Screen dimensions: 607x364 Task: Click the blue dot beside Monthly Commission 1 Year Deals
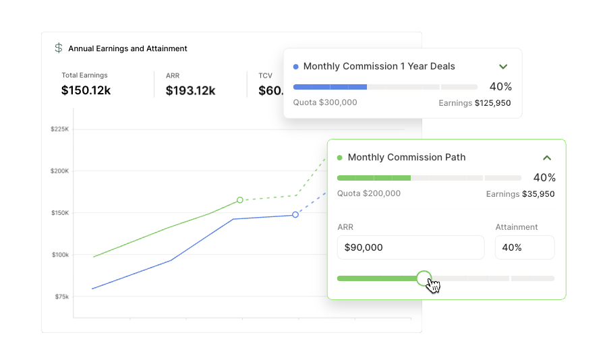click(296, 67)
